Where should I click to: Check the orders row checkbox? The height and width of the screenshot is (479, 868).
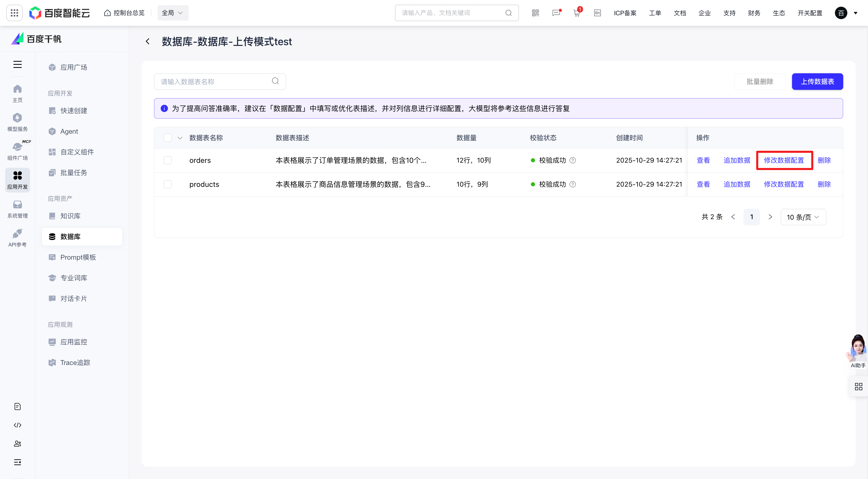click(167, 160)
